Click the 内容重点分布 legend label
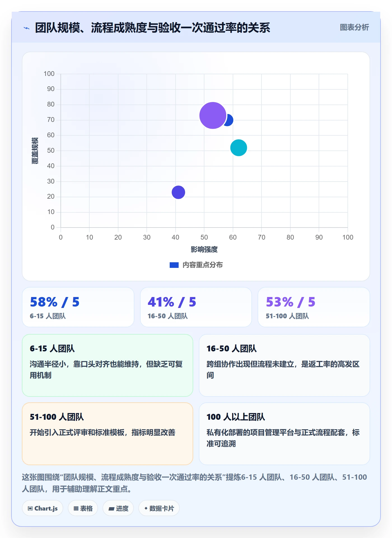The width and height of the screenshot is (392, 538). pos(202,265)
